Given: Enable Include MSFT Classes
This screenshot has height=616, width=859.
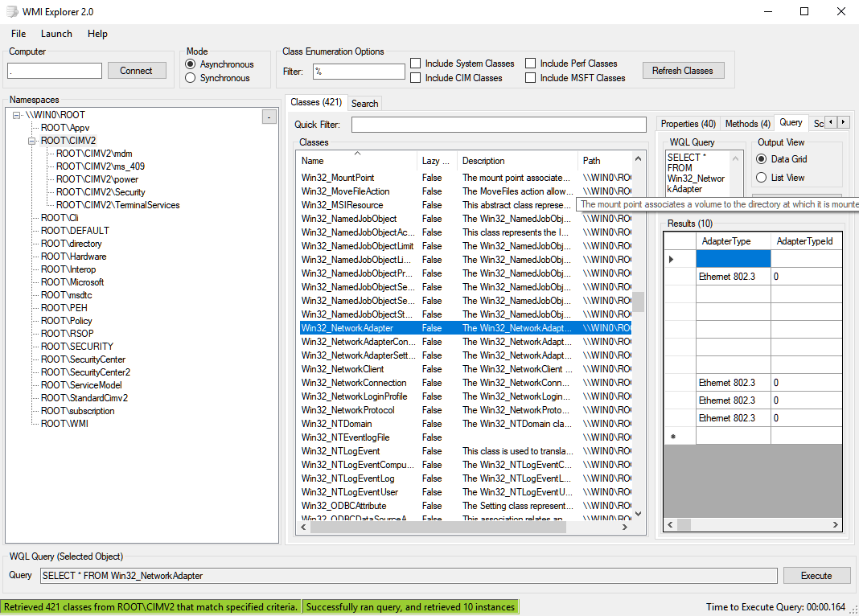Looking at the screenshot, I should (x=576, y=78).
